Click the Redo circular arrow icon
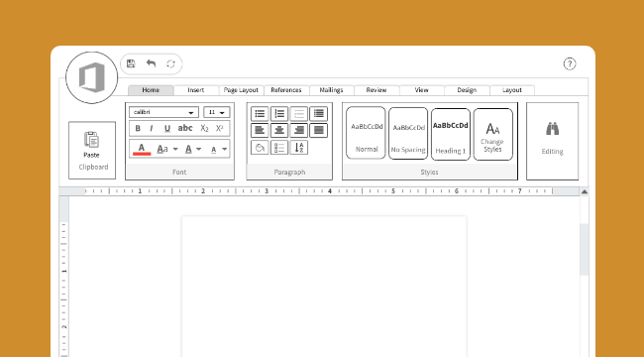 [x=170, y=63]
